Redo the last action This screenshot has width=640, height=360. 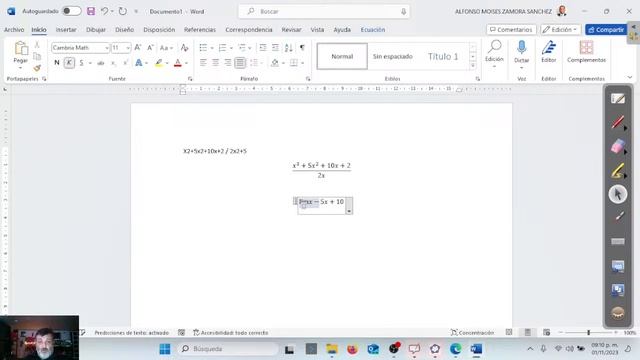pyautogui.click(x=122, y=11)
